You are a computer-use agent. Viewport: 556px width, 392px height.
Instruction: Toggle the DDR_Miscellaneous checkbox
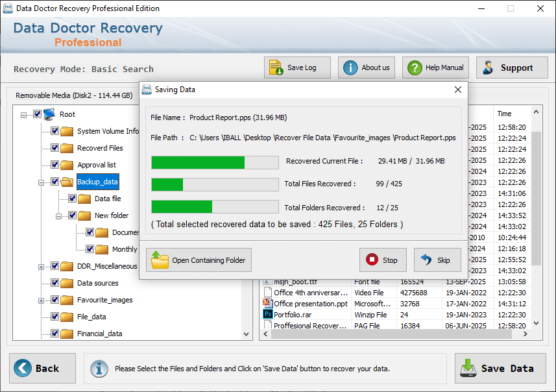click(x=54, y=265)
